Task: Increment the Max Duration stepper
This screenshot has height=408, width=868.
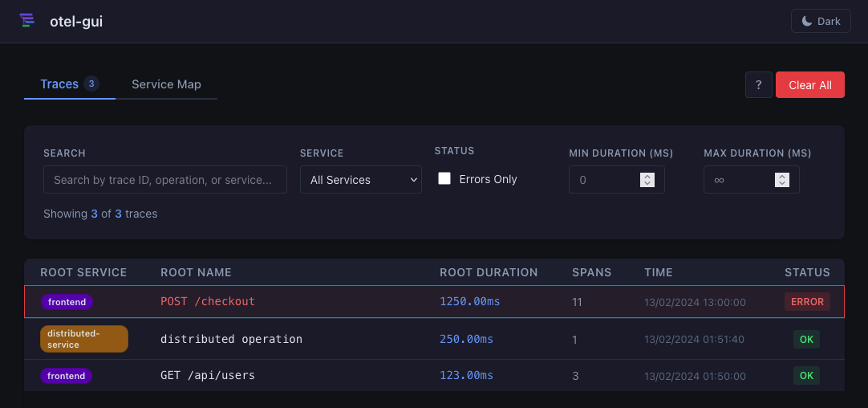Action: [x=781, y=176]
